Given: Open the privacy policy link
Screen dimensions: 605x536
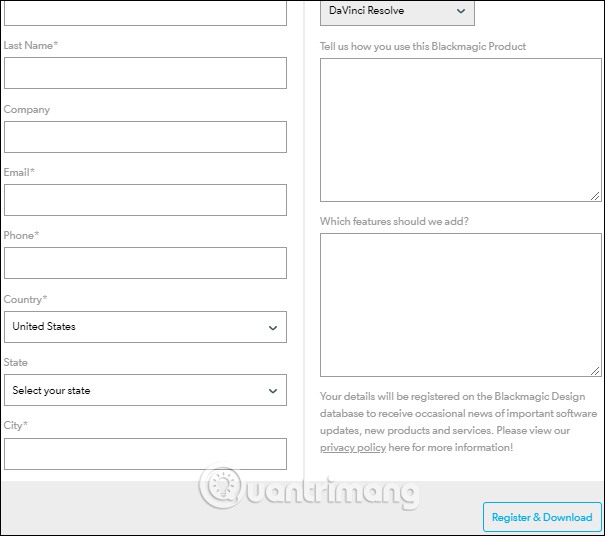Looking at the screenshot, I should click(352, 448).
